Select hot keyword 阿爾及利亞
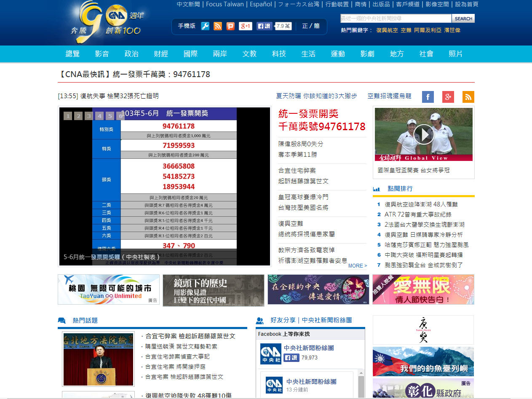Viewport: 532px width, 399px height. point(428,30)
